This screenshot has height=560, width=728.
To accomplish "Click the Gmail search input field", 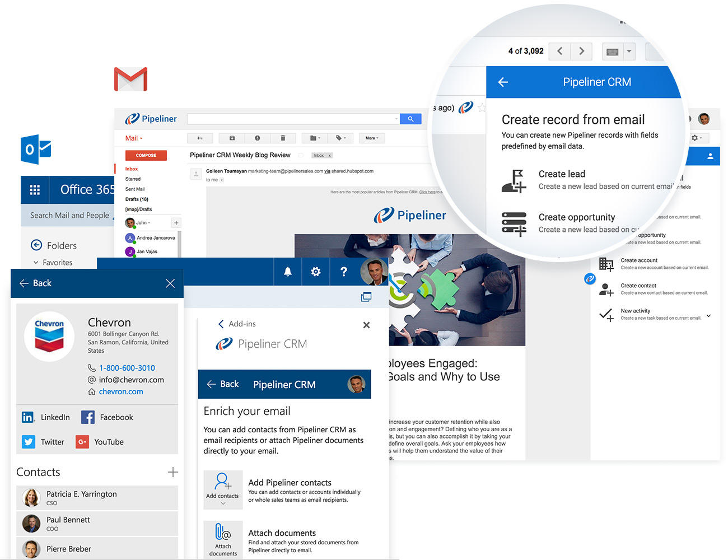I will coord(293,119).
